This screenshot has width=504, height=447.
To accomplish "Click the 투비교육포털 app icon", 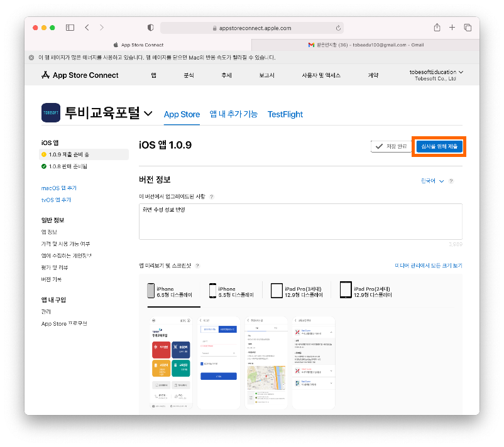I will click(51, 113).
